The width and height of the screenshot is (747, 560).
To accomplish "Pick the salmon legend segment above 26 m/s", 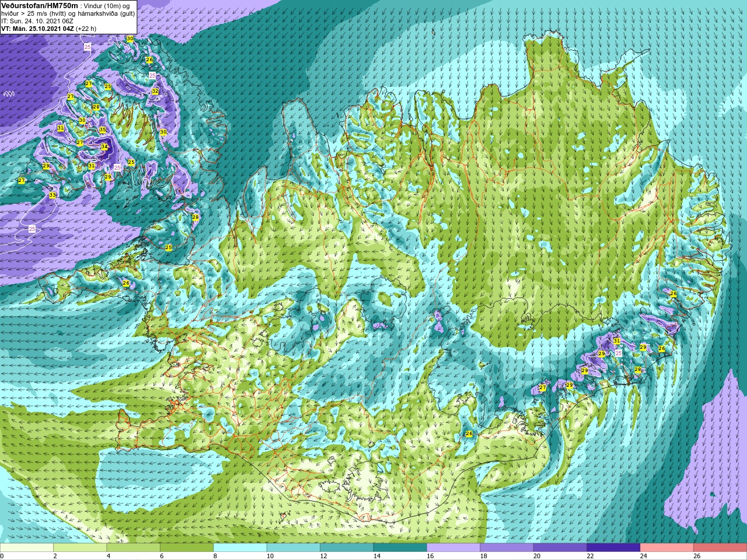I will [x=720, y=548].
